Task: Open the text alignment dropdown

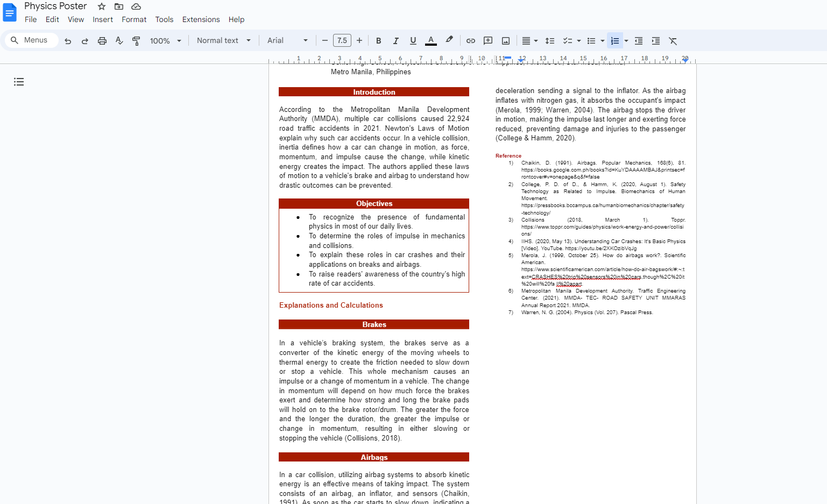Action: pos(530,41)
